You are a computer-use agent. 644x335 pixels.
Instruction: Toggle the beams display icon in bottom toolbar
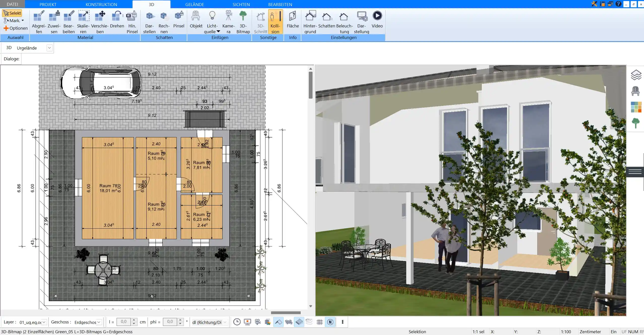(x=289, y=322)
